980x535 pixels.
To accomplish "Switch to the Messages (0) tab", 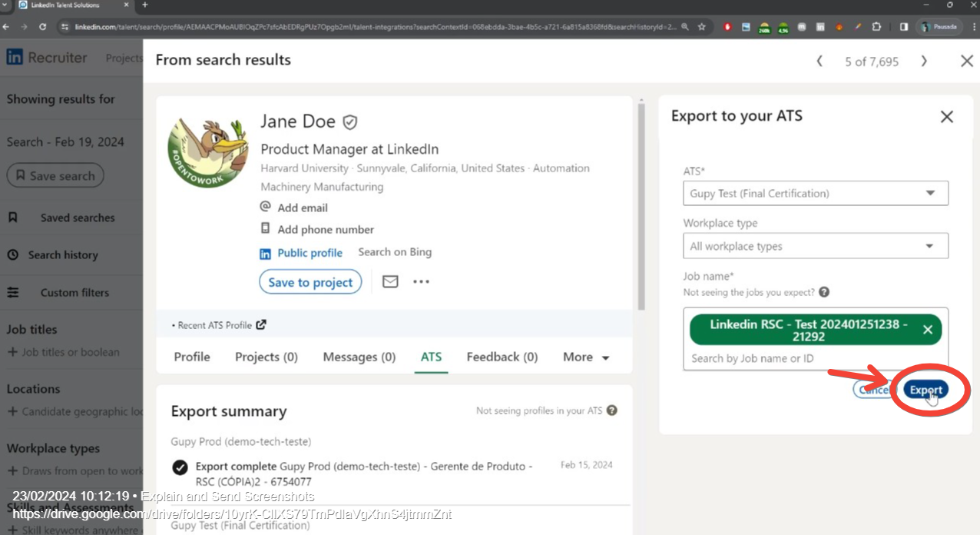I will point(359,357).
